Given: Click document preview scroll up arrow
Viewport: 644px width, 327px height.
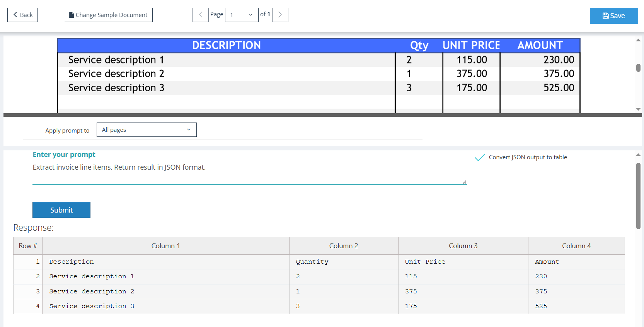Looking at the screenshot, I should (x=638, y=40).
